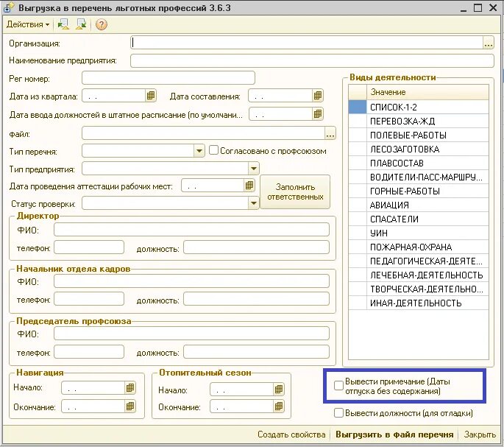Click Начальник отдела кадров телефон field

coord(89,299)
